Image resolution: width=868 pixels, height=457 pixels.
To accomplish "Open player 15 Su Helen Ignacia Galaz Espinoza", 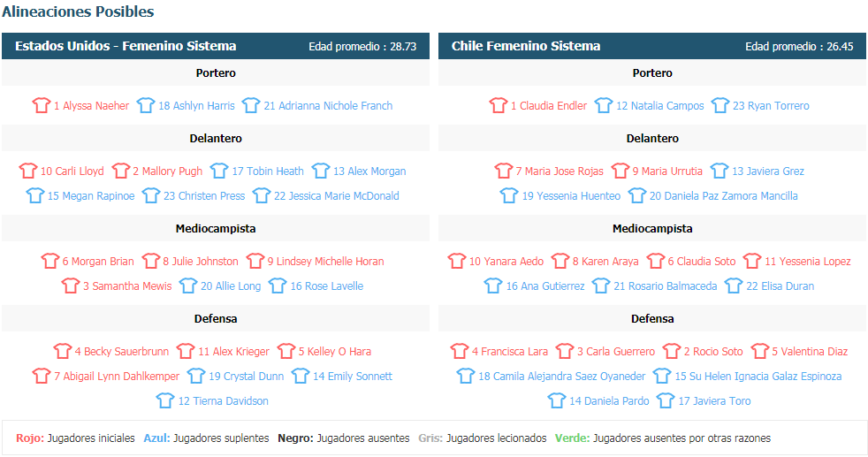I will [758, 377].
